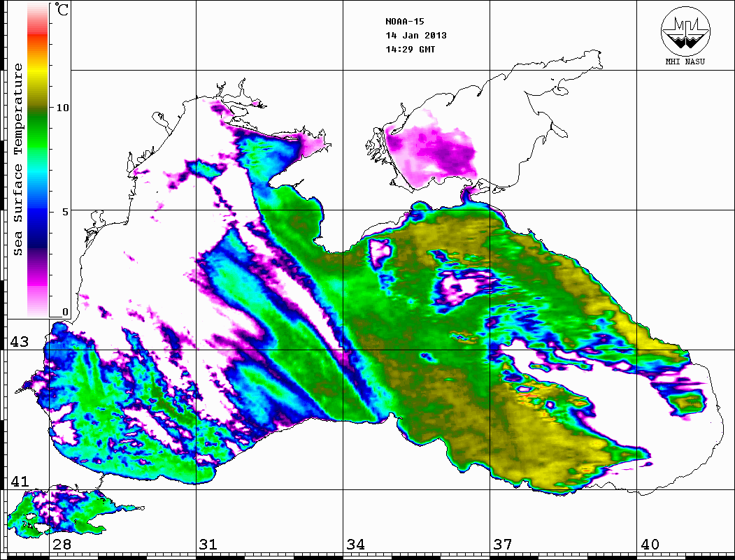Click the NOAA-15 satellite label
The height and width of the screenshot is (560, 735).
[405, 22]
